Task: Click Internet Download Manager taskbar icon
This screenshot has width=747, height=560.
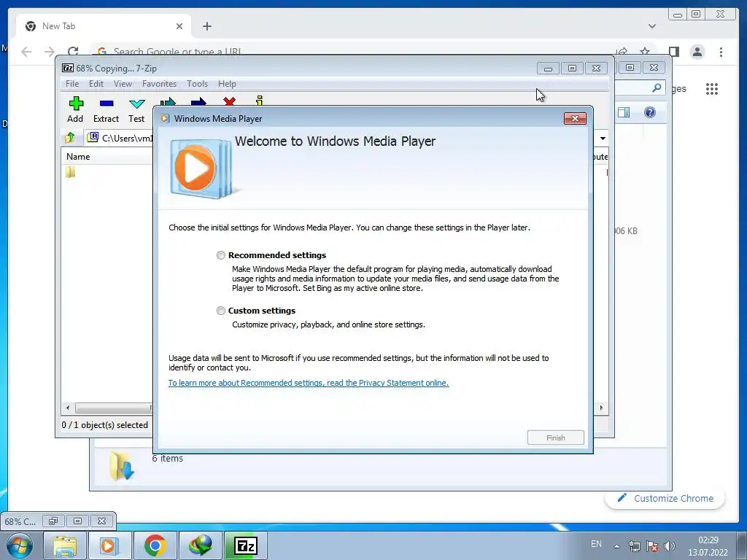Action: point(200,545)
